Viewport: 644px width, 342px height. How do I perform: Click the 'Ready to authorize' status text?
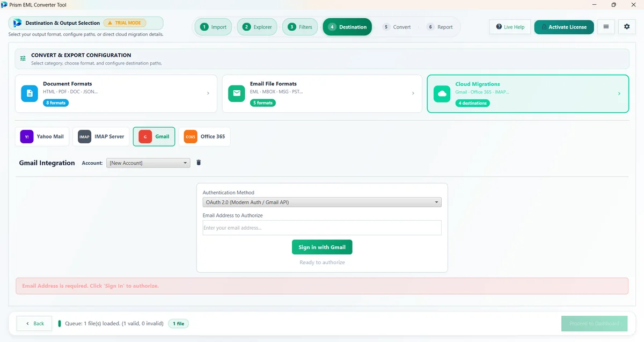[x=322, y=263]
